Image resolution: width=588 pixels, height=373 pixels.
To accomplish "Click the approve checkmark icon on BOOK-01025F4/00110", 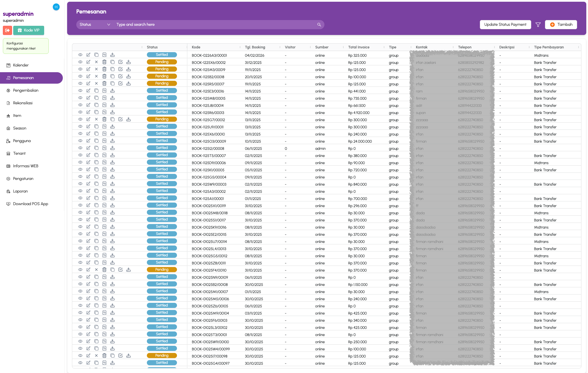I will [120, 270].
